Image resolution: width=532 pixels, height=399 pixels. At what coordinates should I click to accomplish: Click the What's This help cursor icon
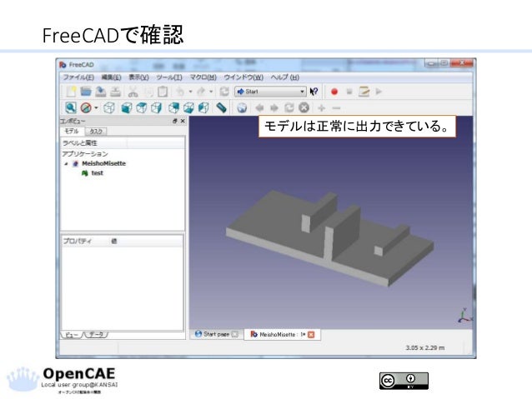coord(314,92)
